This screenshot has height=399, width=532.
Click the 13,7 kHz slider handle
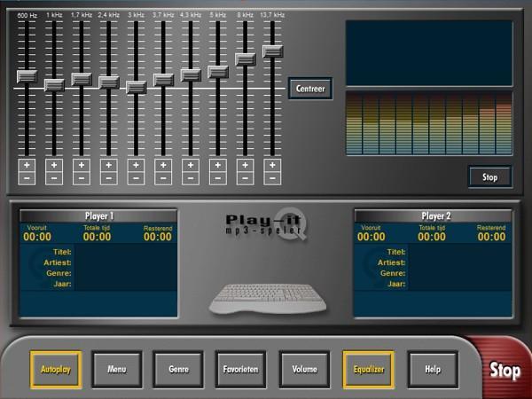[273, 51]
